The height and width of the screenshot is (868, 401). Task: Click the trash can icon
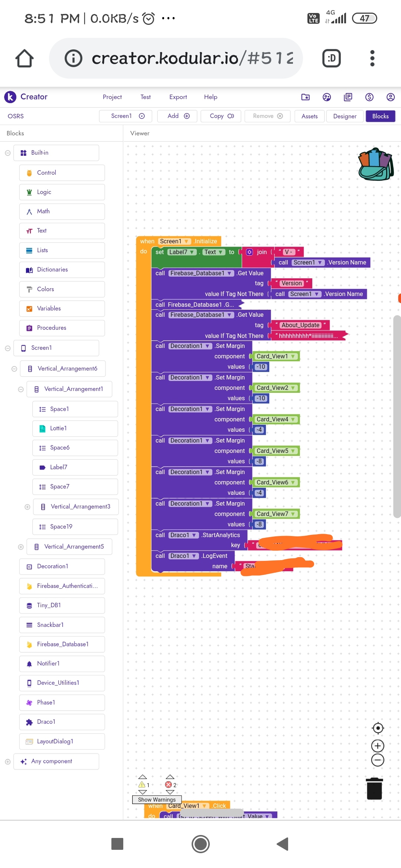(x=374, y=788)
